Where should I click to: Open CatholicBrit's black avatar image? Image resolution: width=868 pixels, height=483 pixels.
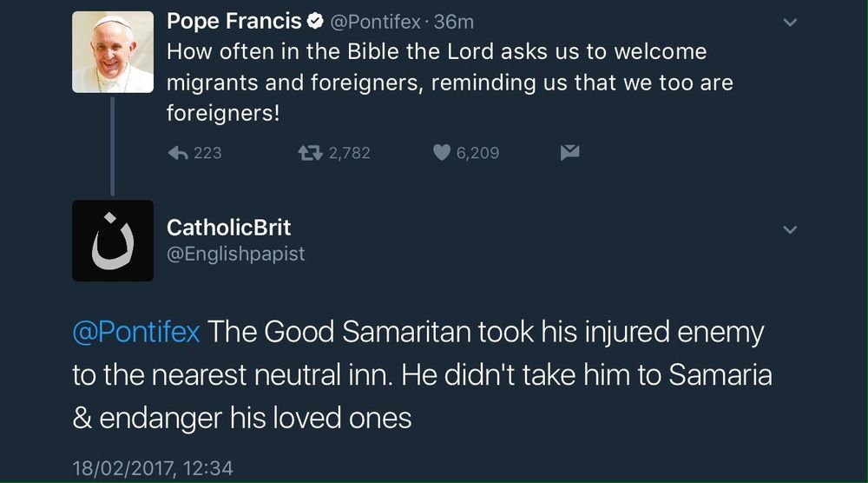click(x=113, y=241)
